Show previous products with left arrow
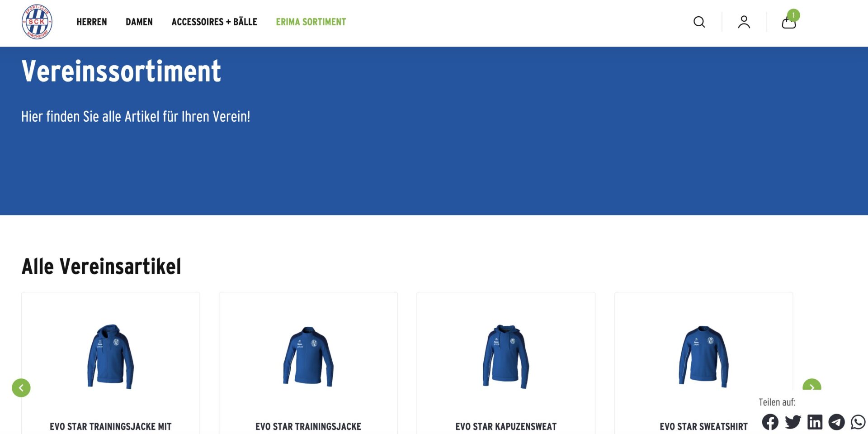 21,388
